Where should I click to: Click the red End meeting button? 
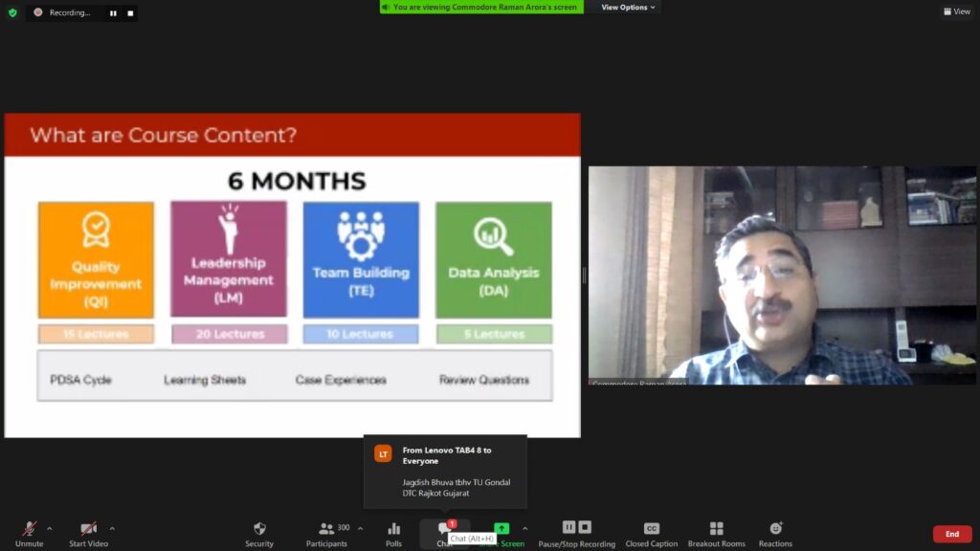point(951,534)
